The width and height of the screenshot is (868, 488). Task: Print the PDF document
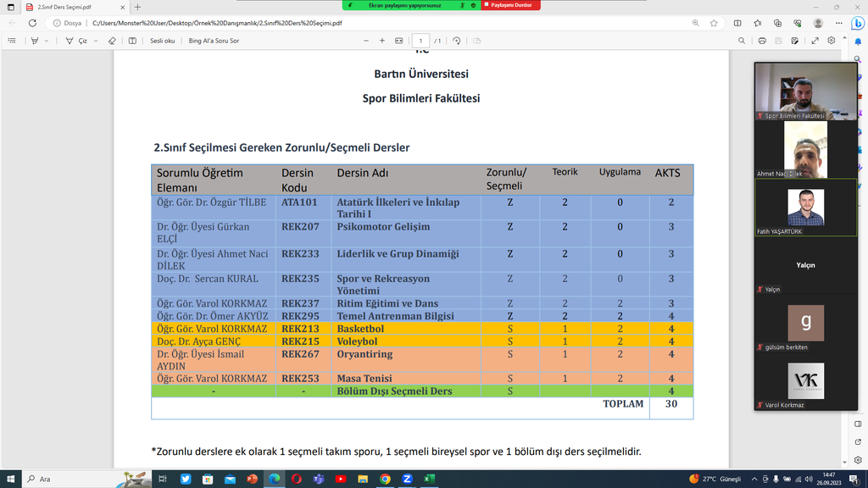[763, 41]
